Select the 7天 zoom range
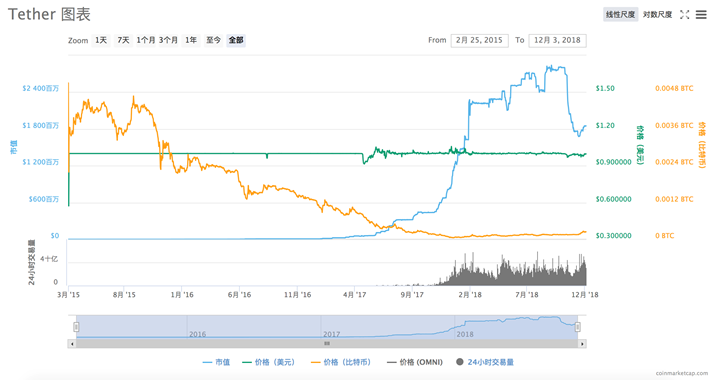The image size is (710, 380). [x=123, y=40]
